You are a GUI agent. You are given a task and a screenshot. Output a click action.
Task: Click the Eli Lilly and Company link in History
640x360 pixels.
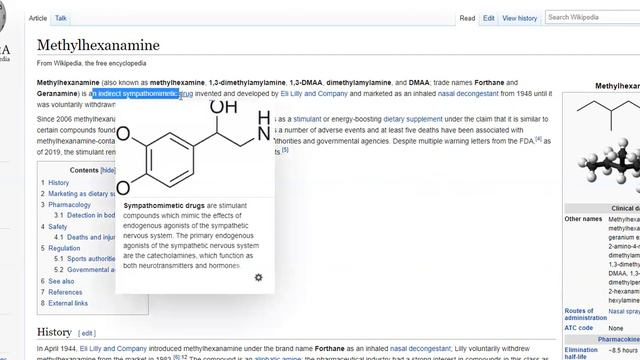click(113, 349)
